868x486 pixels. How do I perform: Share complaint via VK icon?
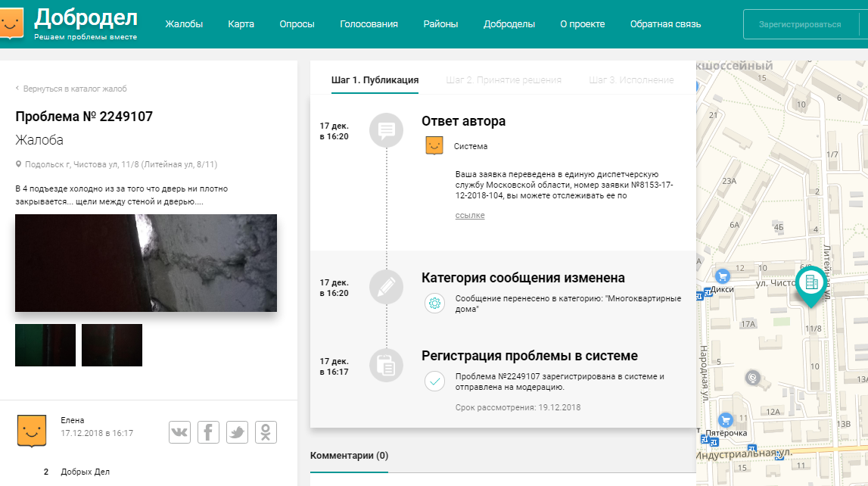[x=179, y=432]
